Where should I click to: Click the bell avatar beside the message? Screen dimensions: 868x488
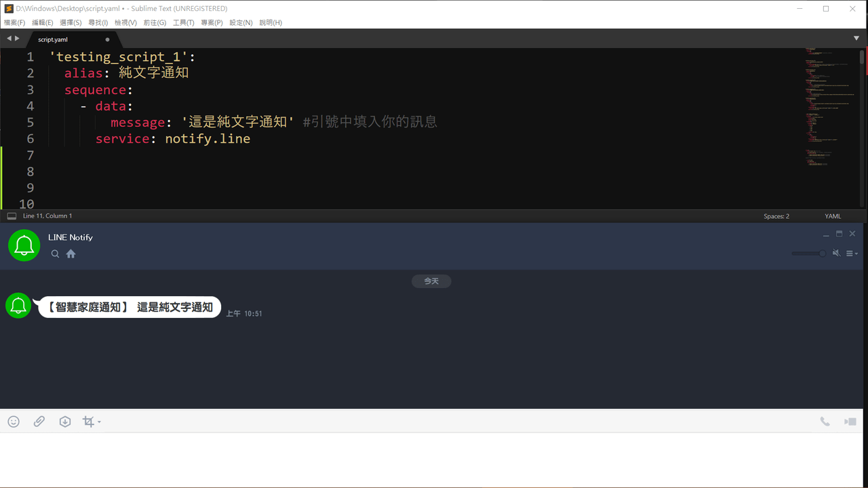click(x=18, y=306)
